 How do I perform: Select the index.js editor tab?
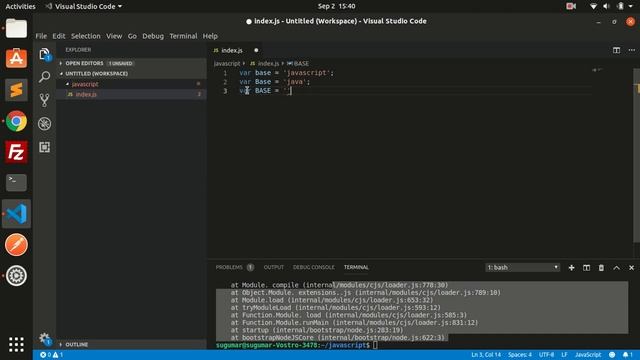(x=232, y=50)
